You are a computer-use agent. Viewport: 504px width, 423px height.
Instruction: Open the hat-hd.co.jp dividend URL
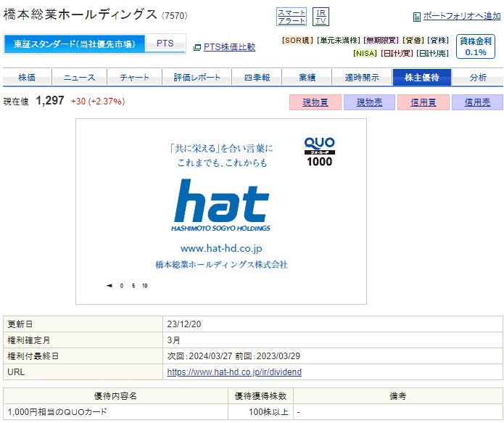pos(234,372)
